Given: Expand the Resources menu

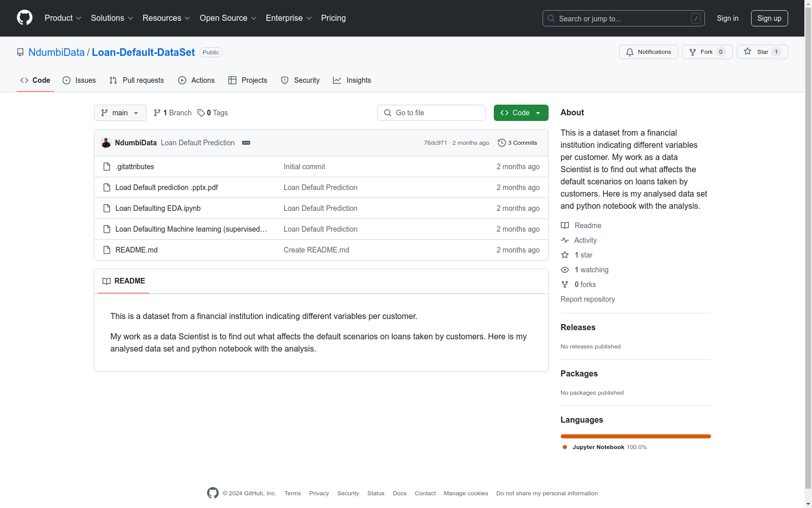Looking at the screenshot, I should [166, 18].
